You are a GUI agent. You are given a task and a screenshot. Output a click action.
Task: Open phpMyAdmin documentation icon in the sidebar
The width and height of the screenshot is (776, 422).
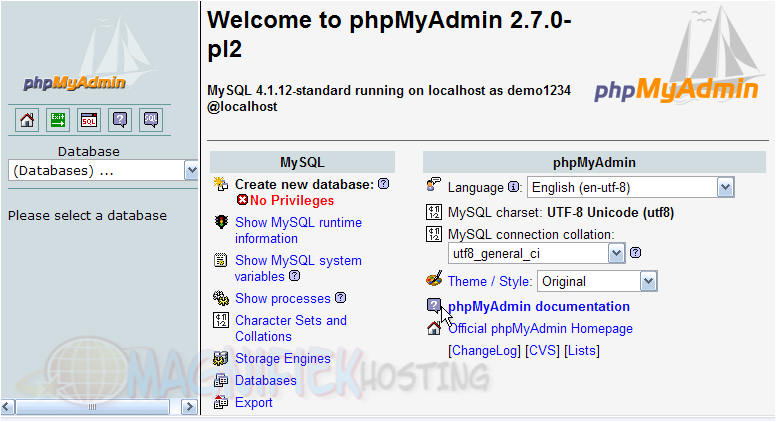coord(120,120)
